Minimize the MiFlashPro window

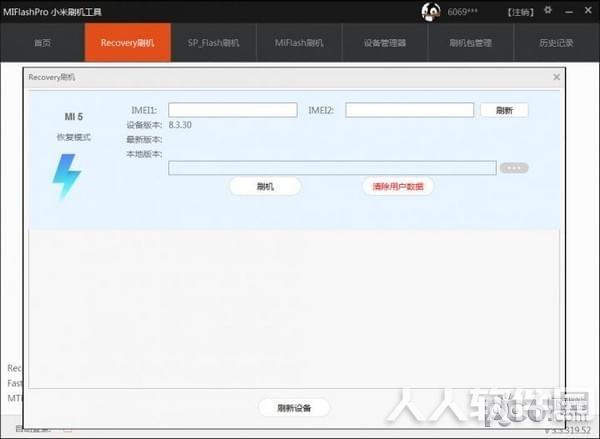569,11
